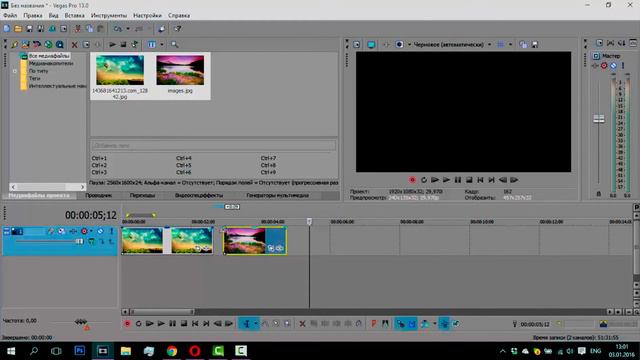Save preview snapshot to file
Image resolution: width=640 pixels, height=360 pixels.
535,44
